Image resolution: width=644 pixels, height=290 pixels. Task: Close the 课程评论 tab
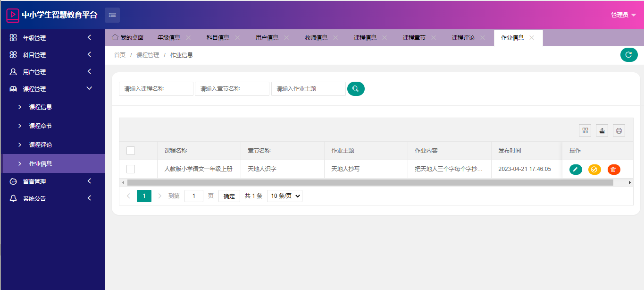click(x=483, y=38)
